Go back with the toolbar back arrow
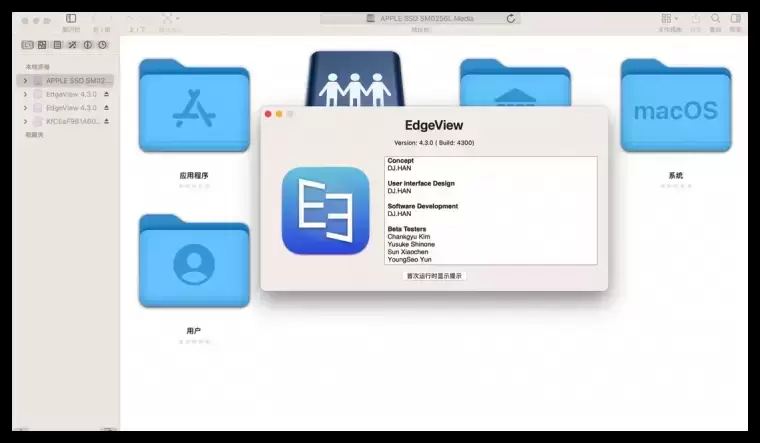The image size is (760, 443). (x=94, y=18)
